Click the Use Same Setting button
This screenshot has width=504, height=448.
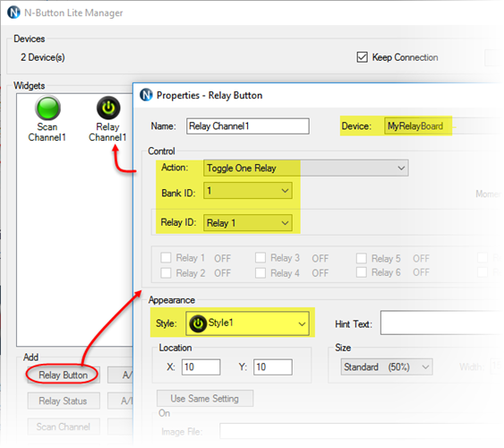205,399
